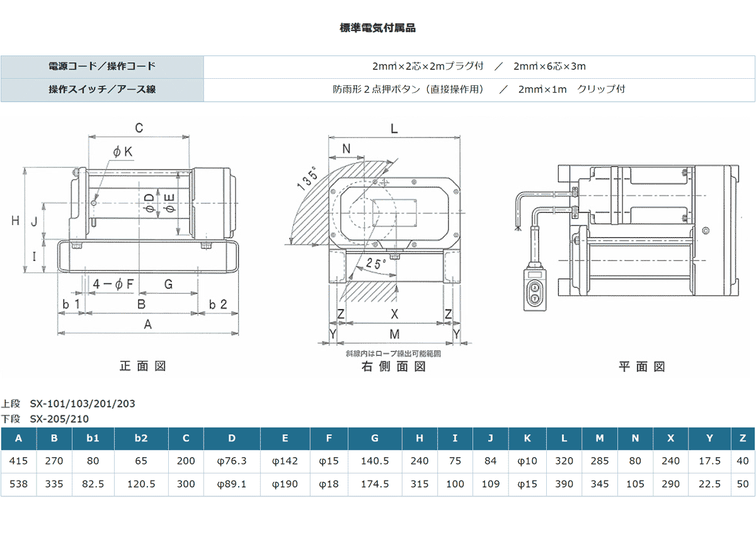
Task: Click the b1 column header in table
Action: point(93,438)
